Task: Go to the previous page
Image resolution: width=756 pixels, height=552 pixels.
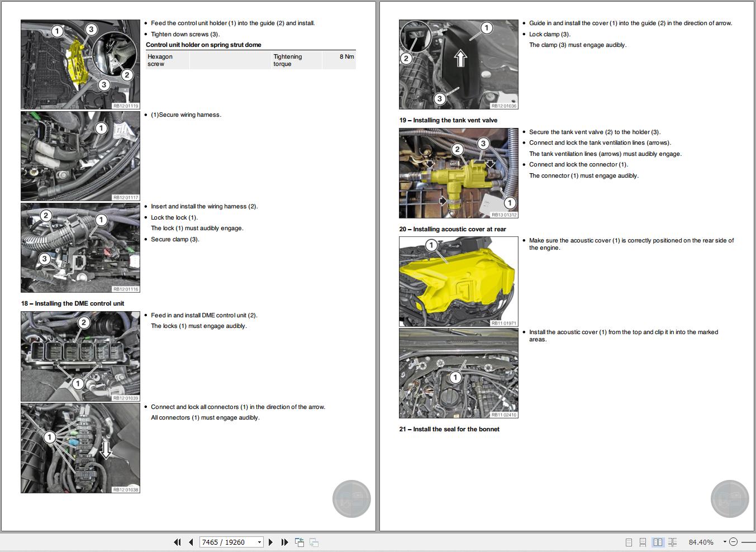Action: pos(190,542)
